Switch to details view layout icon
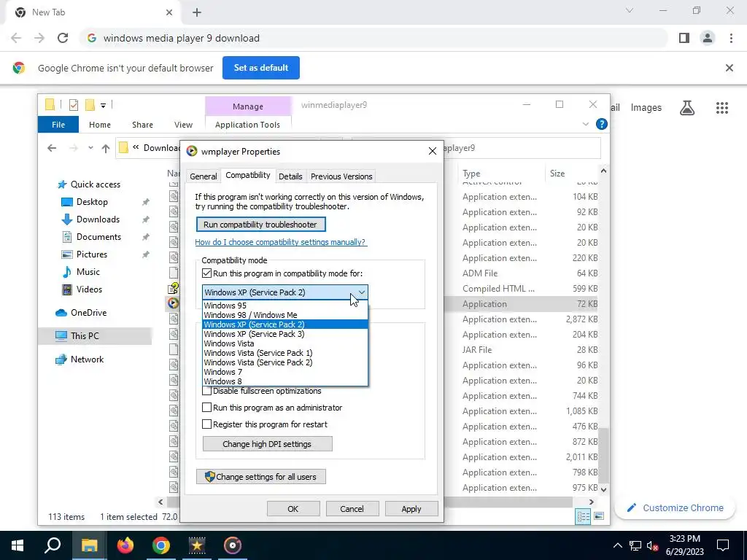This screenshot has height=560, width=747. click(583, 517)
